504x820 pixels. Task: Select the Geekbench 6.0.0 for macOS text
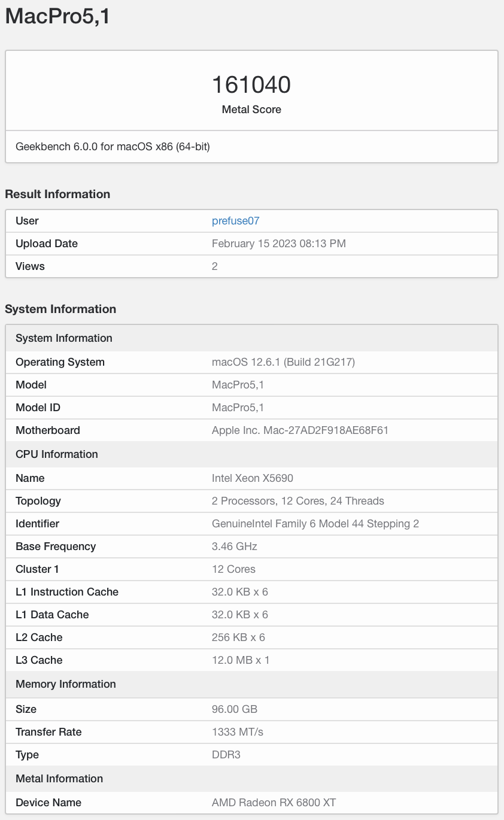113,147
